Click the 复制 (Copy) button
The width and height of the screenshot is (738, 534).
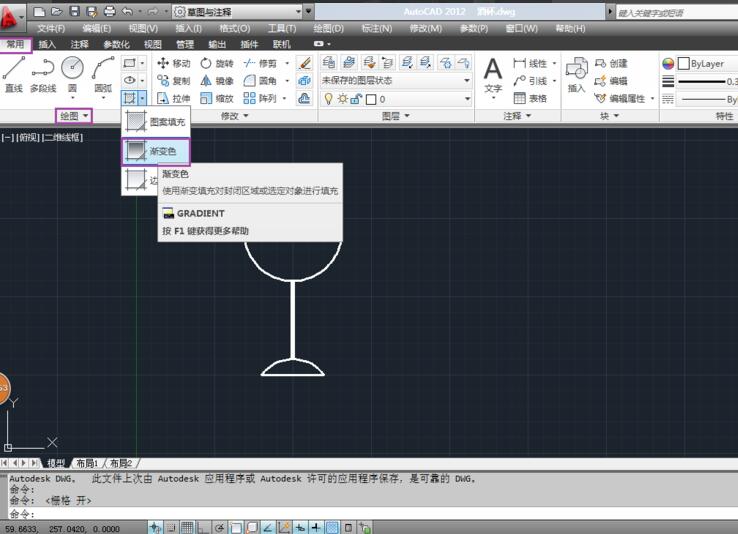click(173, 81)
